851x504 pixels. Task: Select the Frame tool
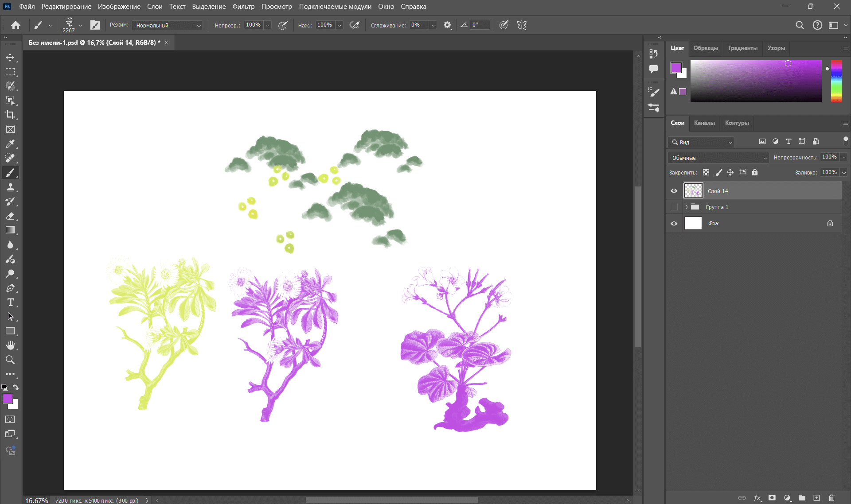pos(10,129)
